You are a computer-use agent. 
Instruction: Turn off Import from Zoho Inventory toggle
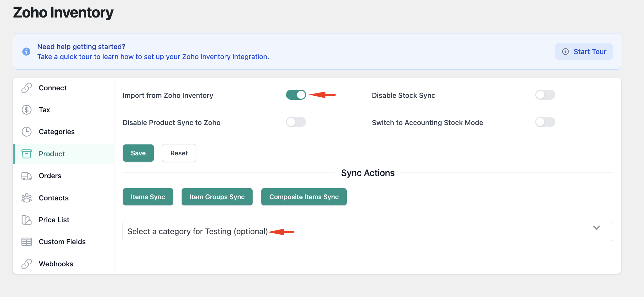pos(296,95)
